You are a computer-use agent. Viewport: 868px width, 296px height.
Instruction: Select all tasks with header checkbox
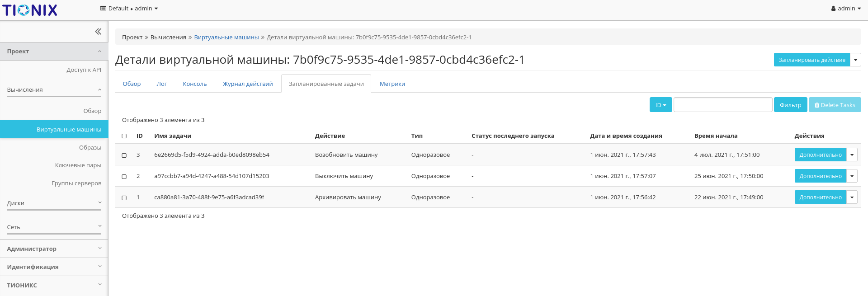click(x=124, y=136)
